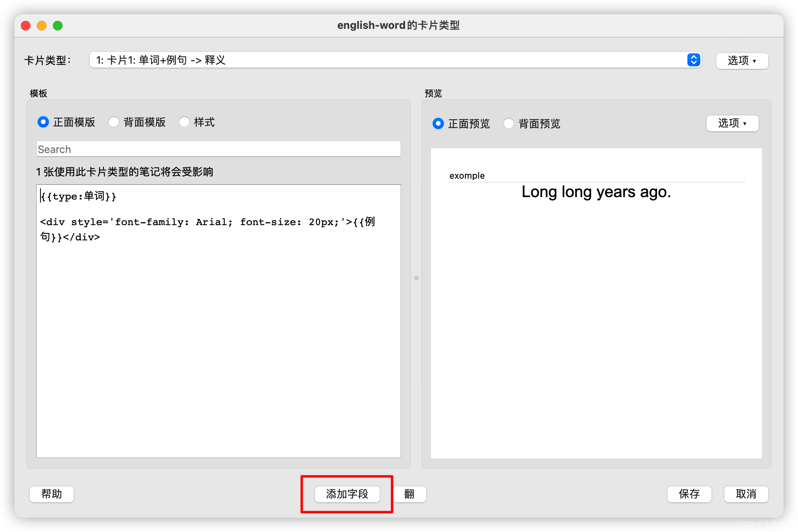
Task: Click inside the template code editor
Action: pos(218,341)
